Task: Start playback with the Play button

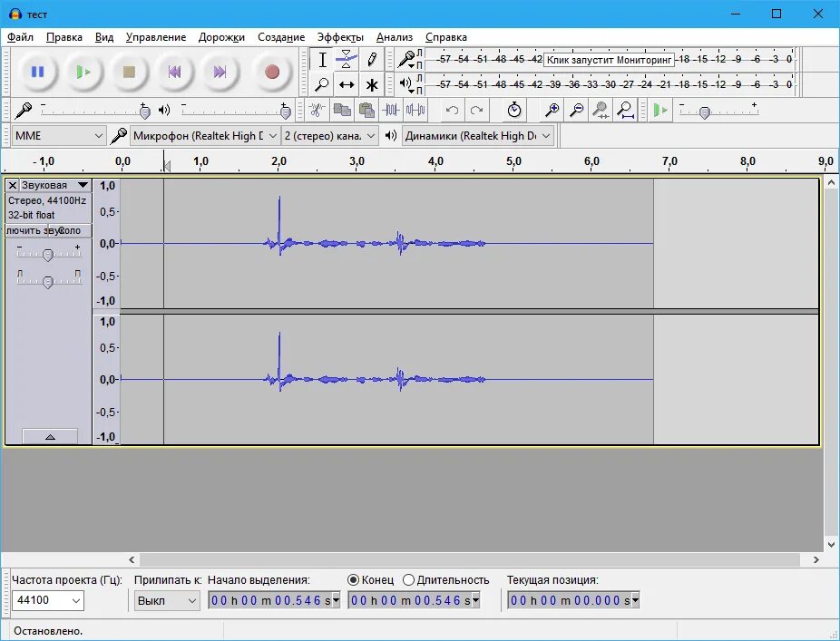Action: 83,72
